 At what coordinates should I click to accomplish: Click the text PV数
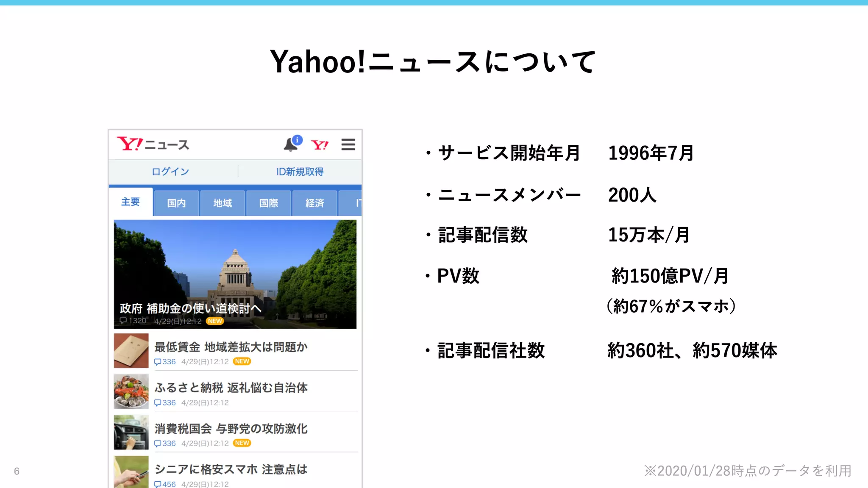(x=458, y=276)
